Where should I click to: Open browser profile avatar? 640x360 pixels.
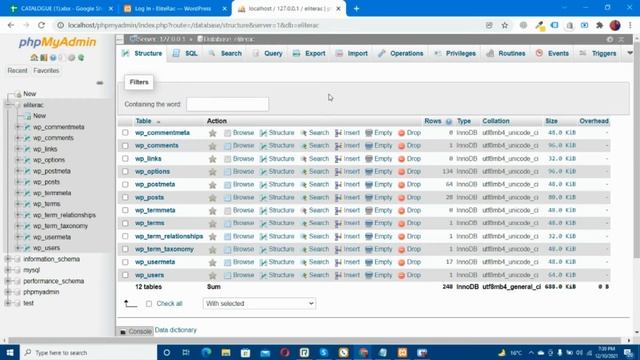(x=615, y=25)
